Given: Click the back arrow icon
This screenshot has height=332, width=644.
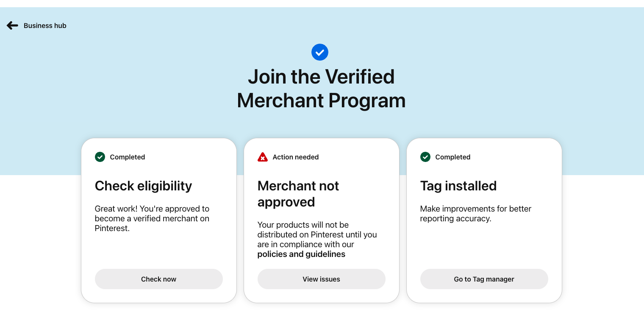Looking at the screenshot, I should (12, 25).
